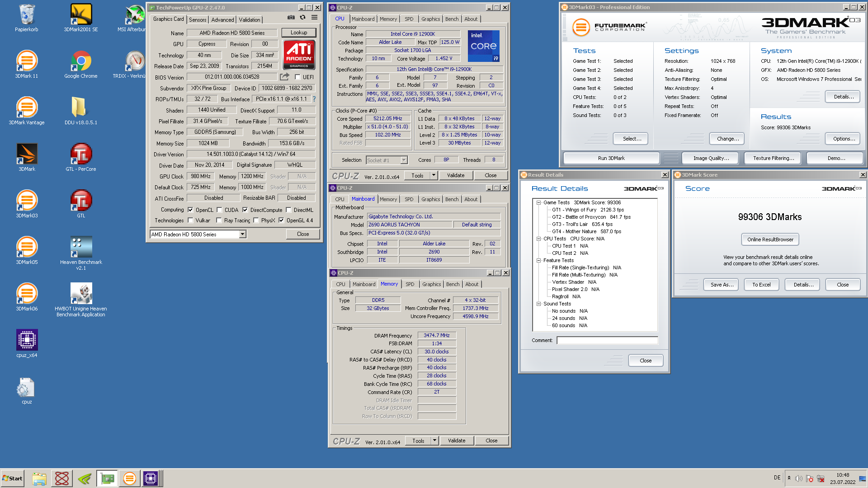868x488 pixels.
Task: Click the GPU-Z refresh icon
Action: (303, 18)
